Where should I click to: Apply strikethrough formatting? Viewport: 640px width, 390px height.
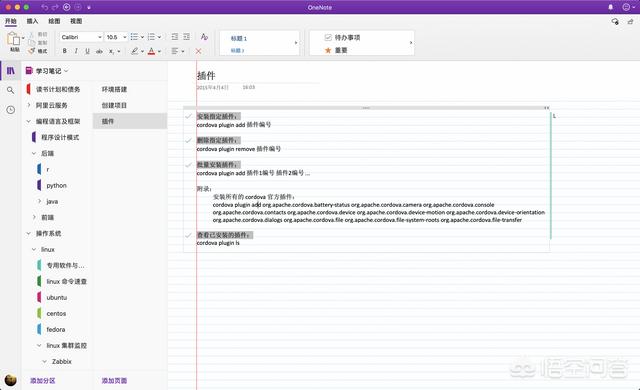(99, 51)
